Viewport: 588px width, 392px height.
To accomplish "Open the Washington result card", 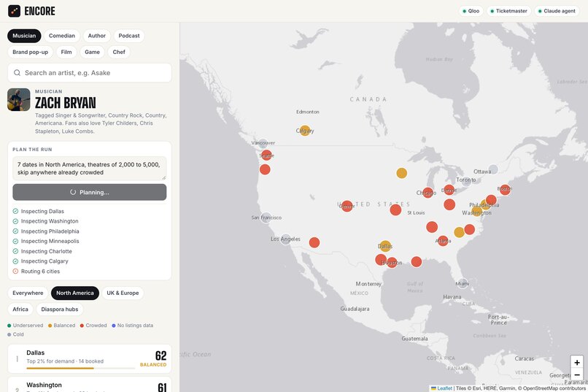I will coord(90,385).
